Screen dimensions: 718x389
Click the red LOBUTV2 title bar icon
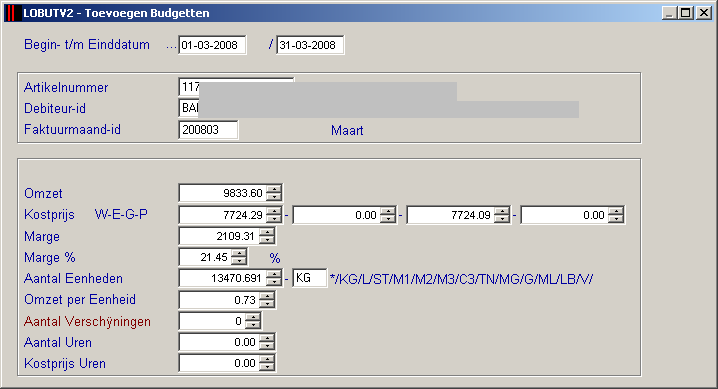pyautogui.click(x=13, y=13)
